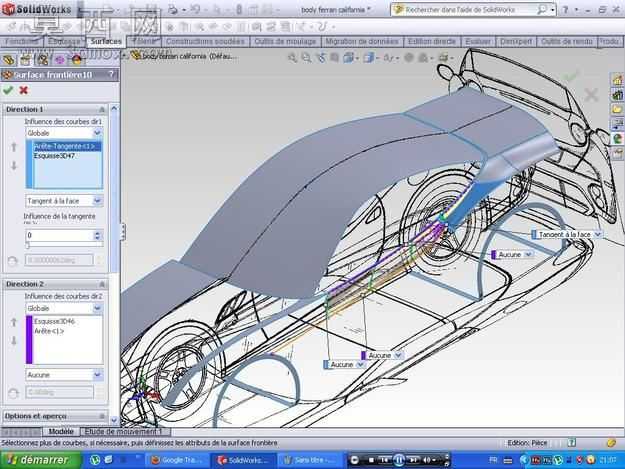Move Direction 2 curve down with arrow
Image resolution: width=625 pixels, height=469 pixels.
point(14,341)
